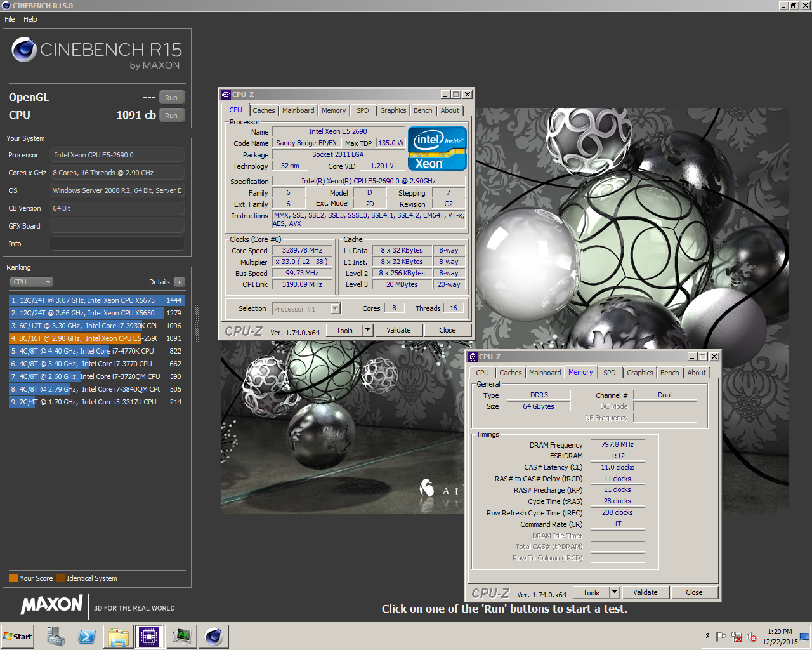Switch to Cinebench via its taskbar icon
The height and width of the screenshot is (650, 812).
tap(213, 637)
